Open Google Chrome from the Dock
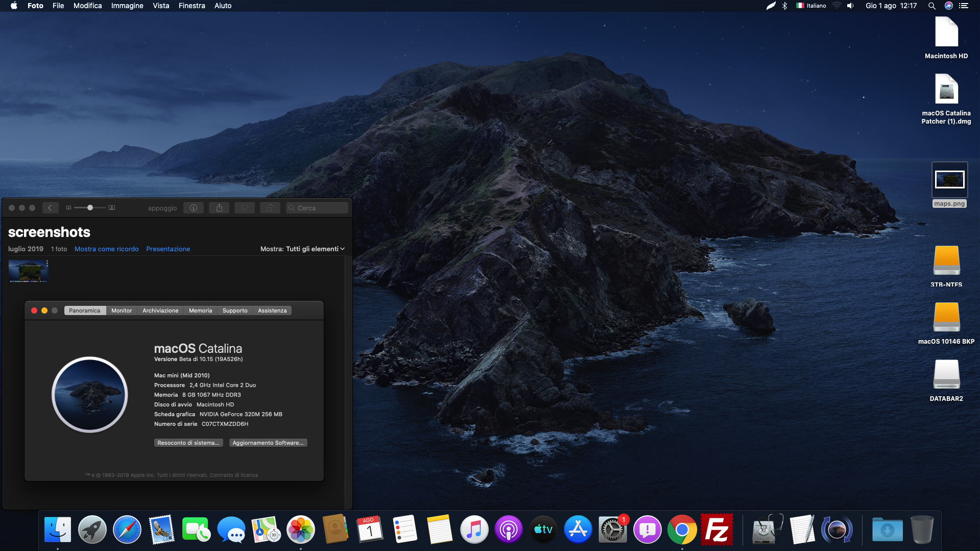 coord(682,530)
